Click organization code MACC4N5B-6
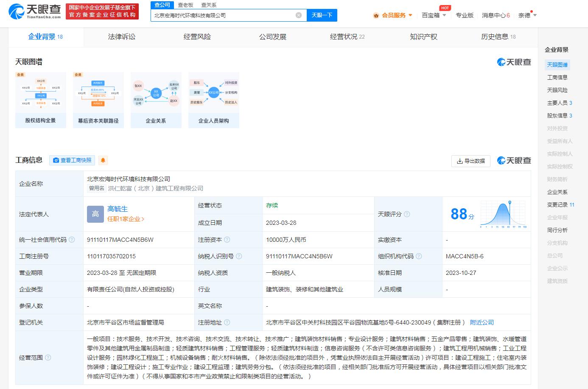 point(465,256)
